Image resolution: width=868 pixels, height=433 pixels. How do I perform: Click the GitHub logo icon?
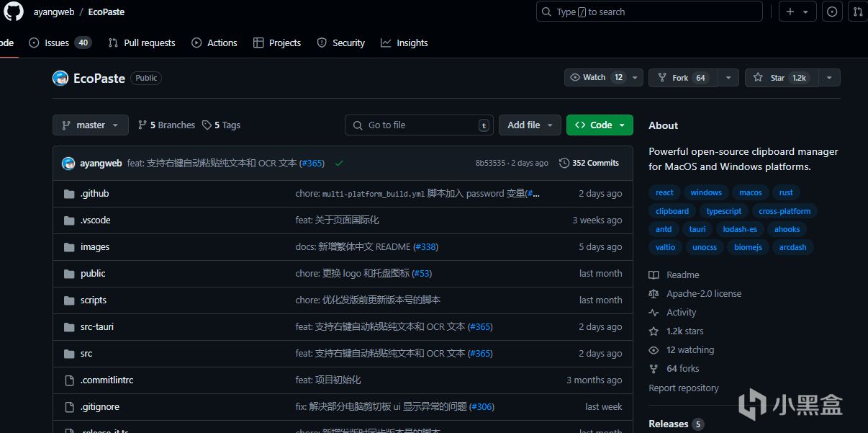[13, 12]
